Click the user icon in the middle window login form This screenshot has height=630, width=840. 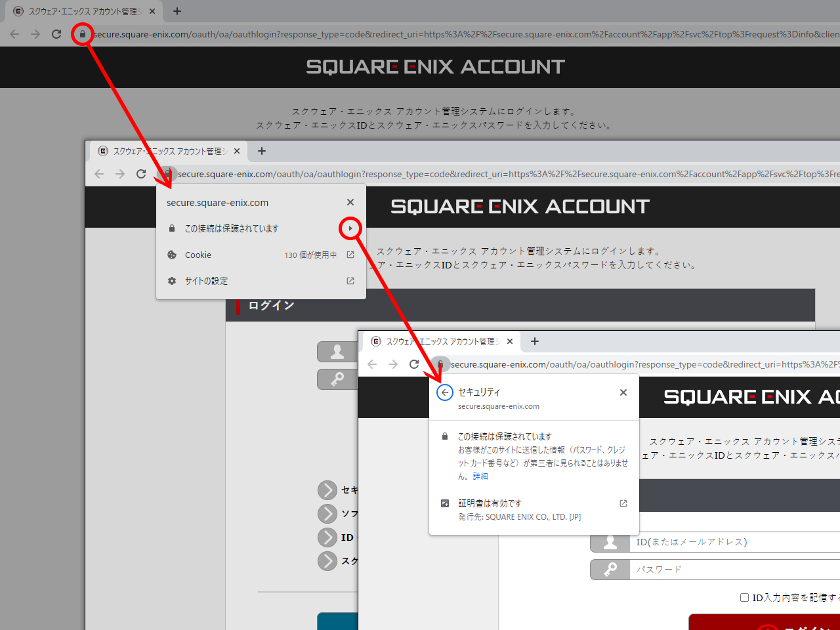[337, 352]
